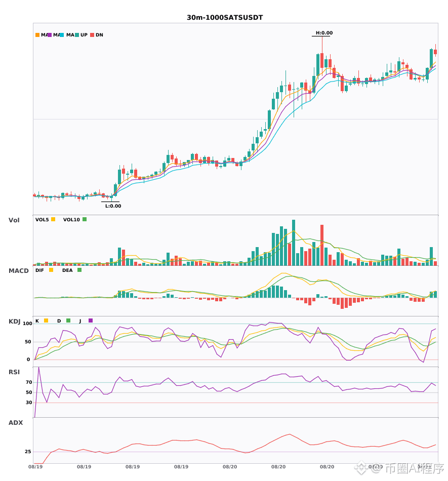Select the DEA legend label
Viewport: 448px width, 481px height.
[x=67, y=270]
